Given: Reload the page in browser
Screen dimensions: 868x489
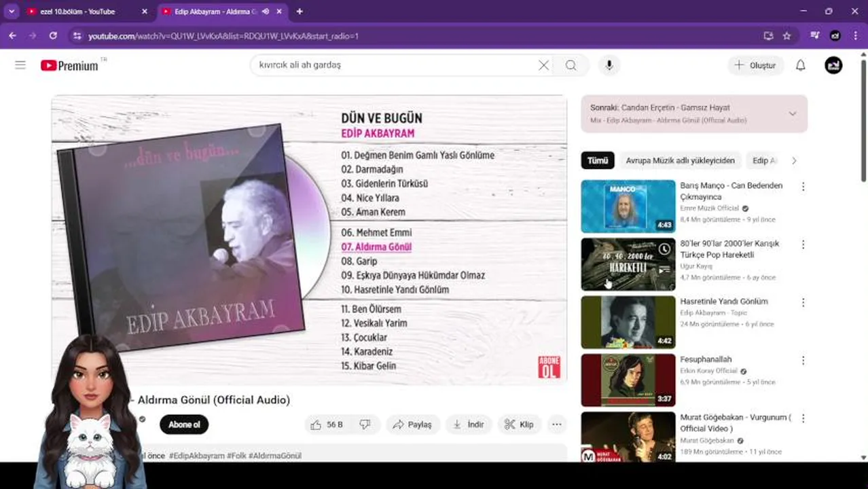Looking at the screenshot, I should [x=53, y=35].
